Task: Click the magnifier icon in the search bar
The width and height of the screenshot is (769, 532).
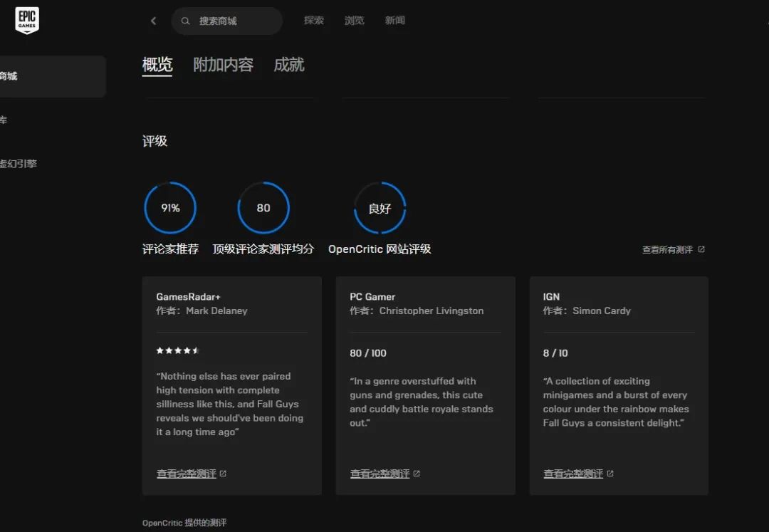Action: 186,21
